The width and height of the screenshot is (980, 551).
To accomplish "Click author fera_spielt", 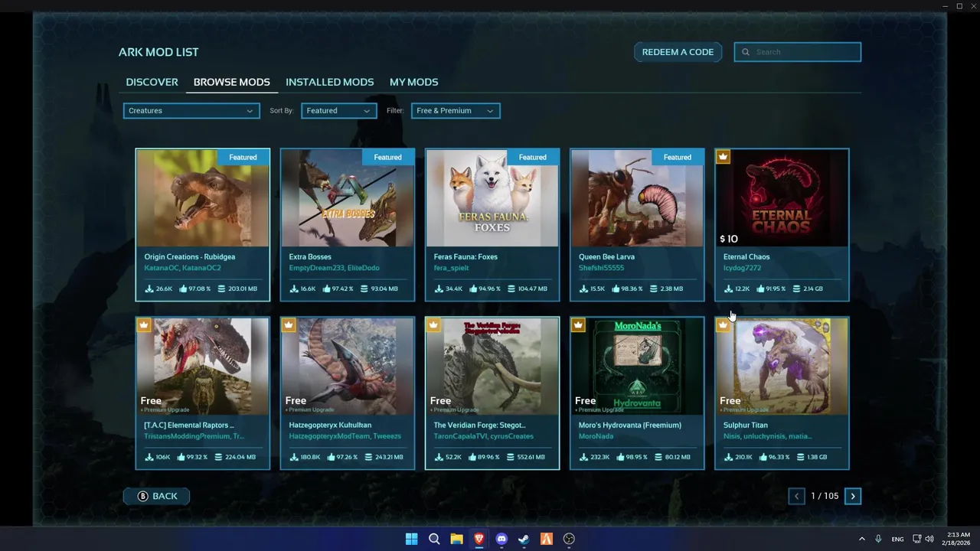I will point(452,268).
